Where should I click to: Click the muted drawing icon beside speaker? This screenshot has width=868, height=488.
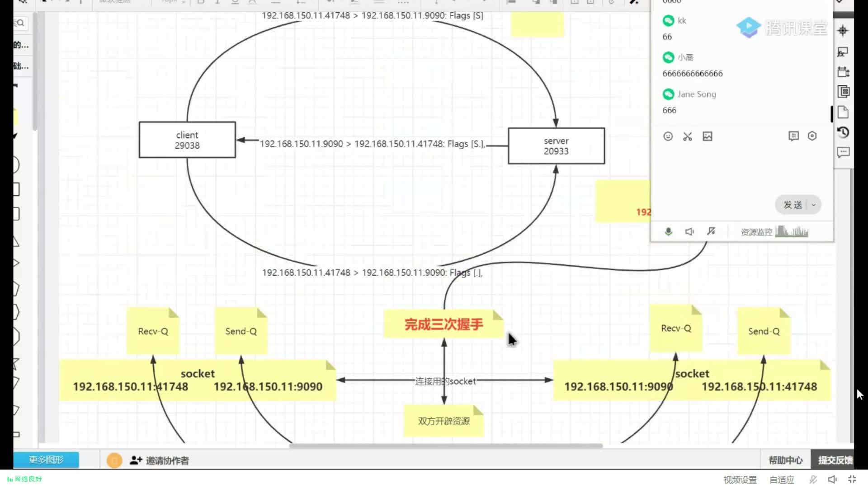point(711,231)
